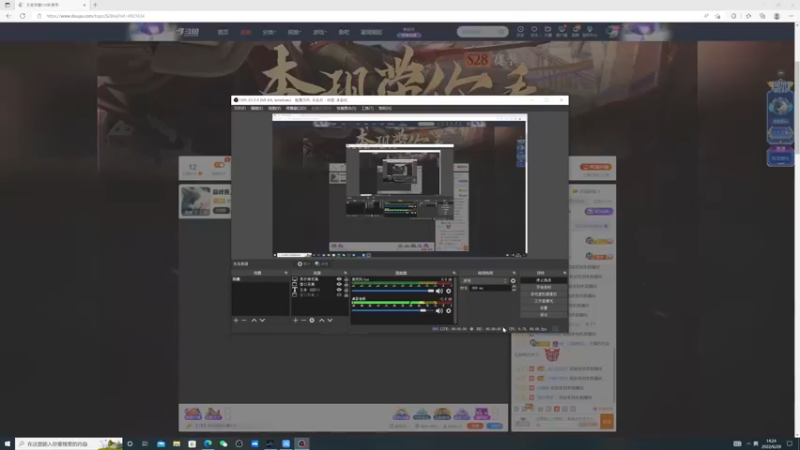800x450 pixels.
Task: Expand the 视频 dropdown in the site navigation
Action: point(294,32)
